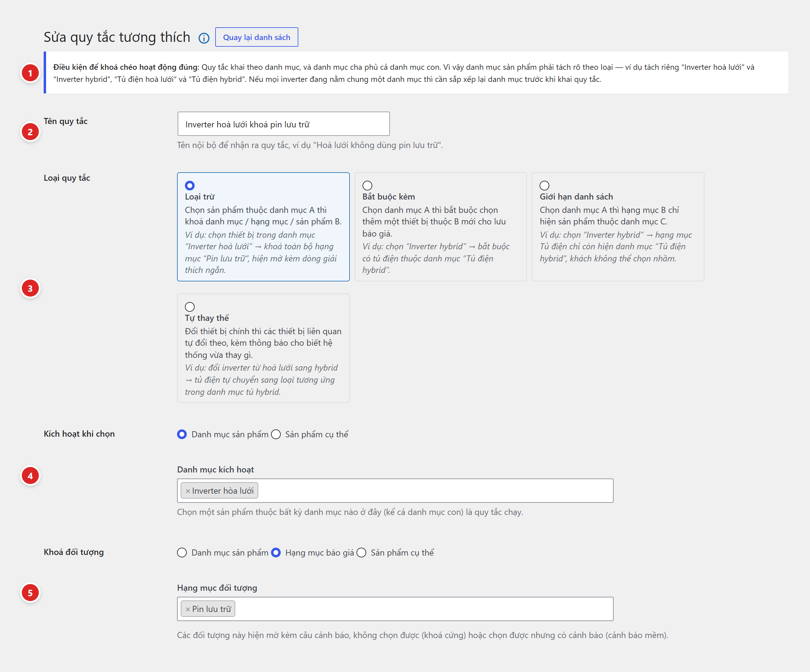This screenshot has height=672, width=810.
Task: Choose the Tự thay thế rule type
Action: 190,307
